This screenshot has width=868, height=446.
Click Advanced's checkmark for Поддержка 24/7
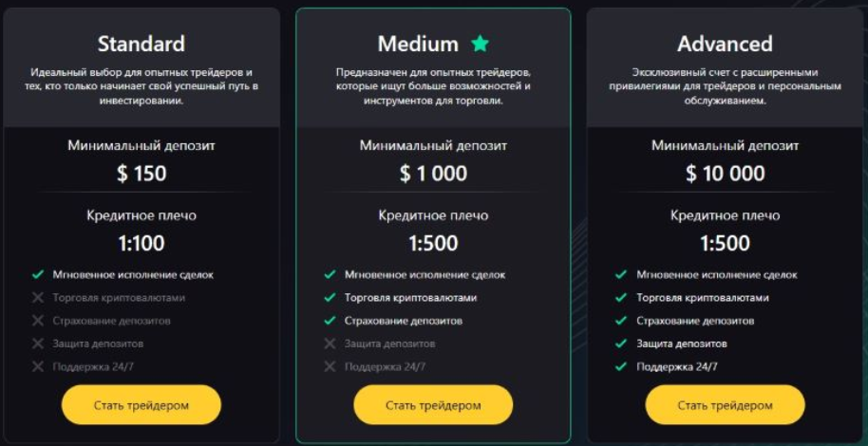(x=621, y=366)
